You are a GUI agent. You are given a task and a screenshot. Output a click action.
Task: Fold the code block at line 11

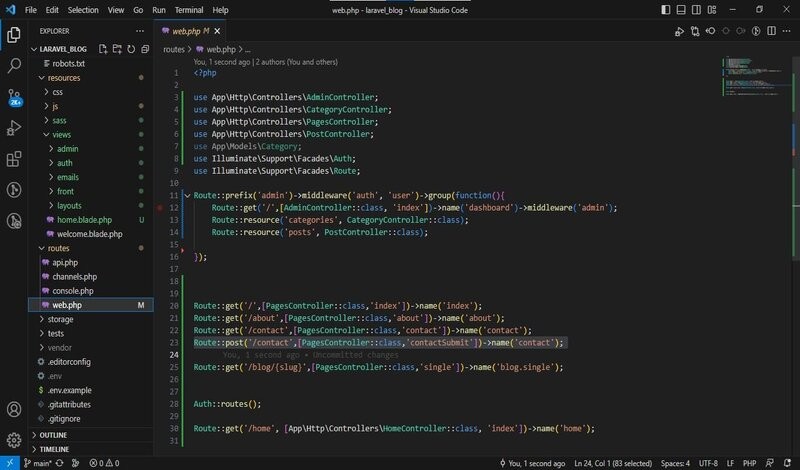(187, 195)
